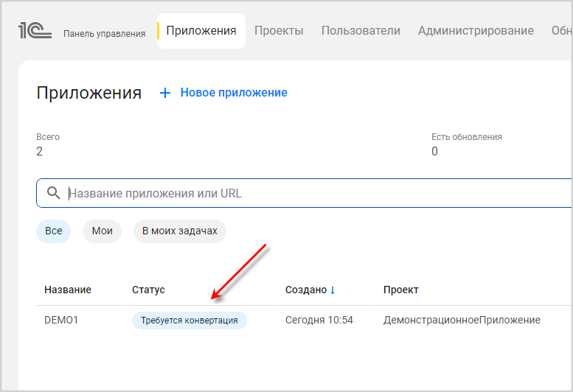Sort by the Статус column header
This screenshot has height=392, width=573.
[148, 290]
